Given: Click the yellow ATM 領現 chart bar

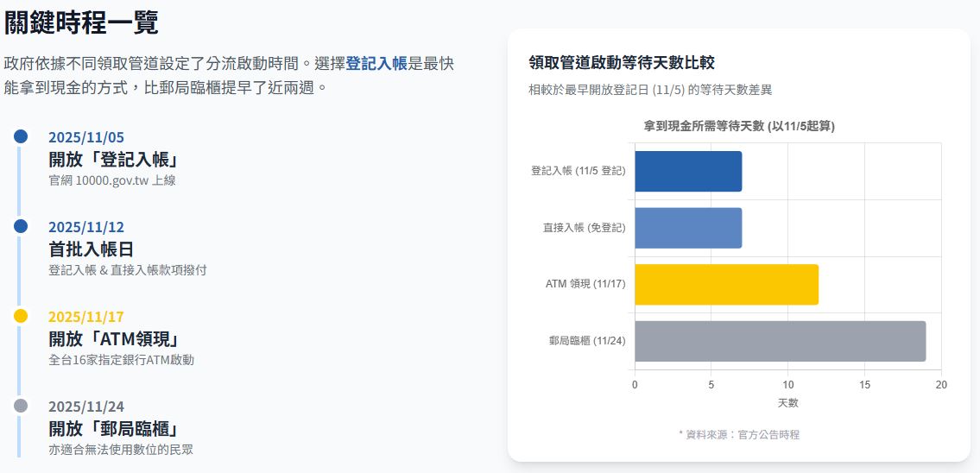Looking at the screenshot, I should pyautogui.click(x=726, y=284).
